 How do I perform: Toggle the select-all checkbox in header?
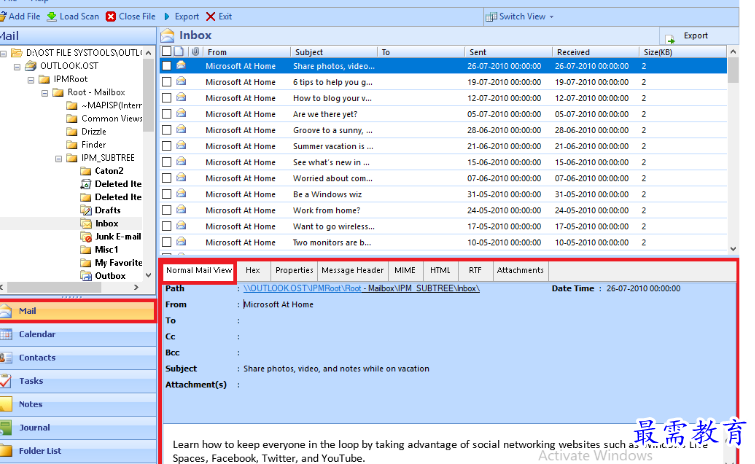(x=167, y=51)
